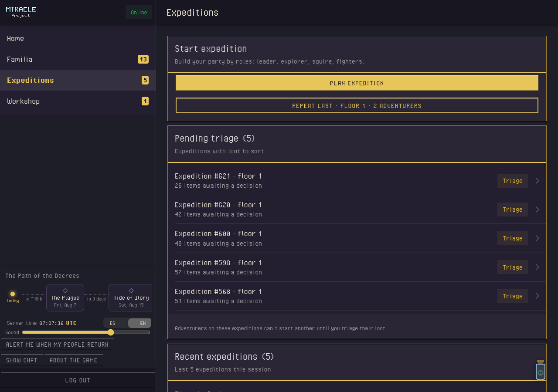Switch language to EN
Image resolution: width=558 pixels, height=392 pixels.
point(140,323)
